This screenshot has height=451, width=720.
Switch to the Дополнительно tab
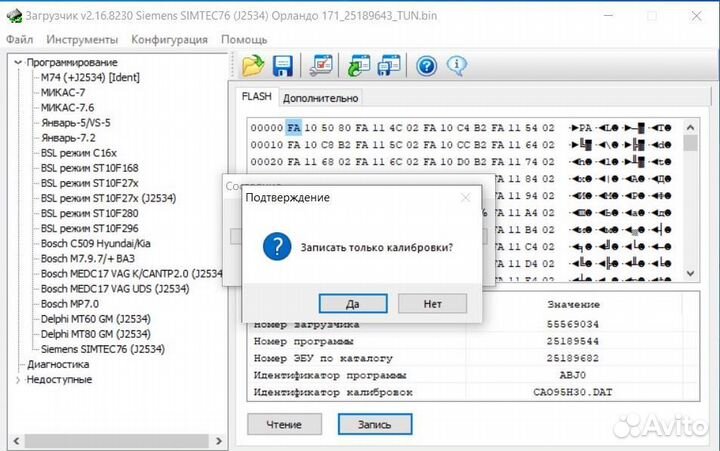(x=320, y=98)
